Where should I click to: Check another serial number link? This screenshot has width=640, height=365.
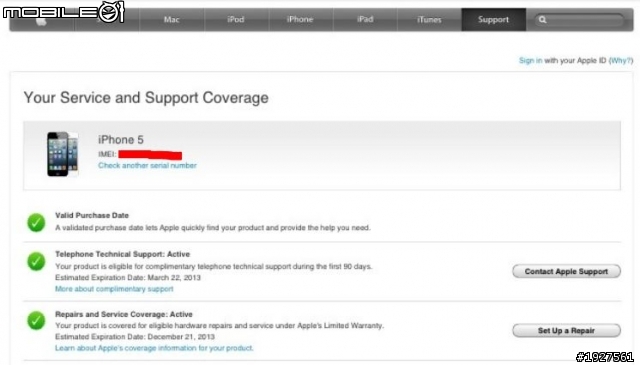tap(147, 165)
